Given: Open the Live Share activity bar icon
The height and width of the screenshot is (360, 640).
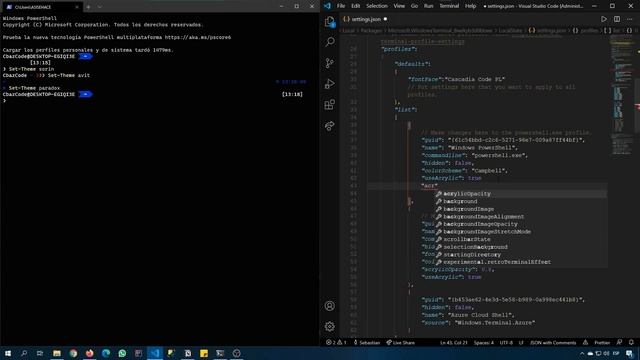Looking at the screenshot, I should pos(330,126).
